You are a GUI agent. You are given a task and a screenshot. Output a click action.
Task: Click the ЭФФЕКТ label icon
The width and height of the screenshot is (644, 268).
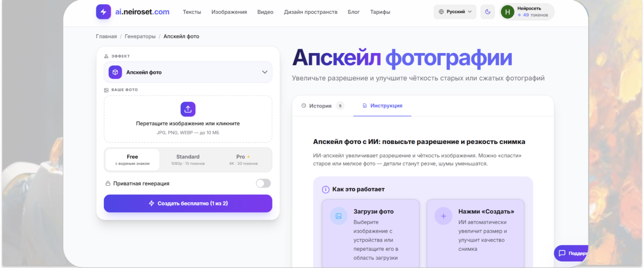coord(106,56)
